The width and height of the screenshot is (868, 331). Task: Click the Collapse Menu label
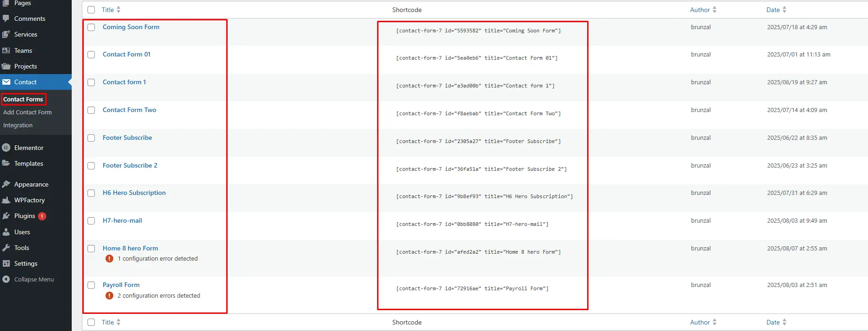[x=34, y=279]
